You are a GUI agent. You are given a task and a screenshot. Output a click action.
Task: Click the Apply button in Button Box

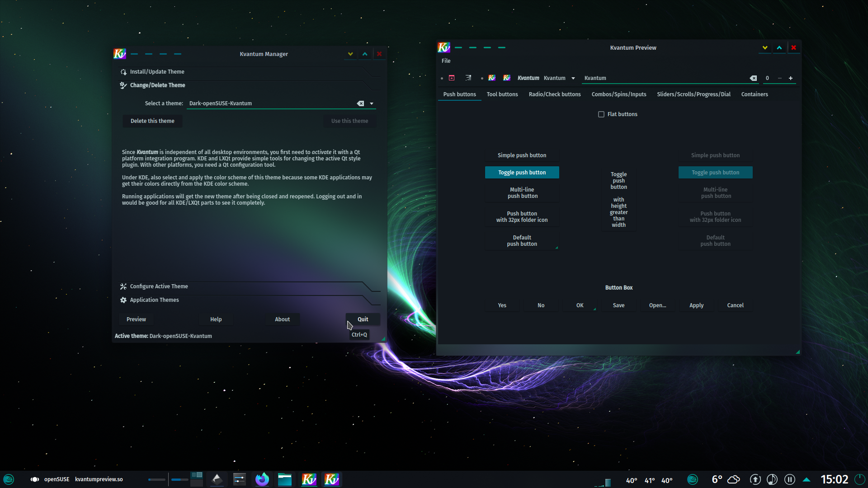click(697, 305)
